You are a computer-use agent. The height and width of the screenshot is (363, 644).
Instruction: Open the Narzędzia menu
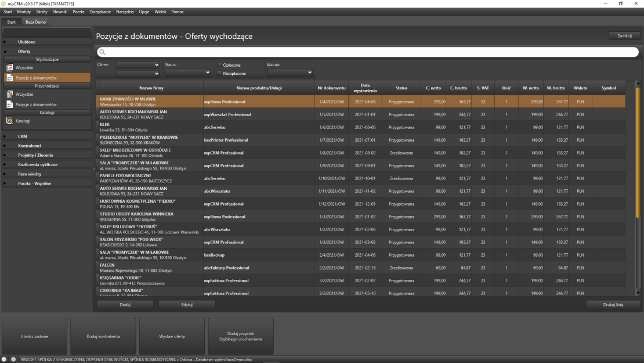[x=125, y=12]
